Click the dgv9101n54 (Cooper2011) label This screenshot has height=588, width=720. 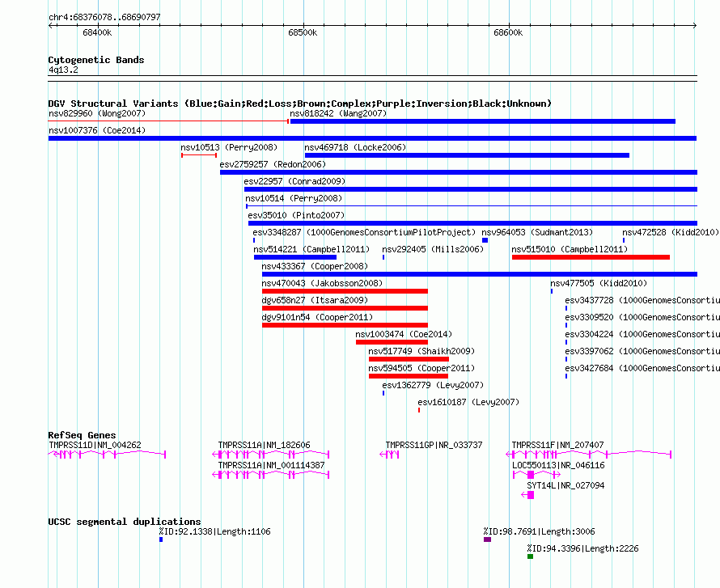317,317
